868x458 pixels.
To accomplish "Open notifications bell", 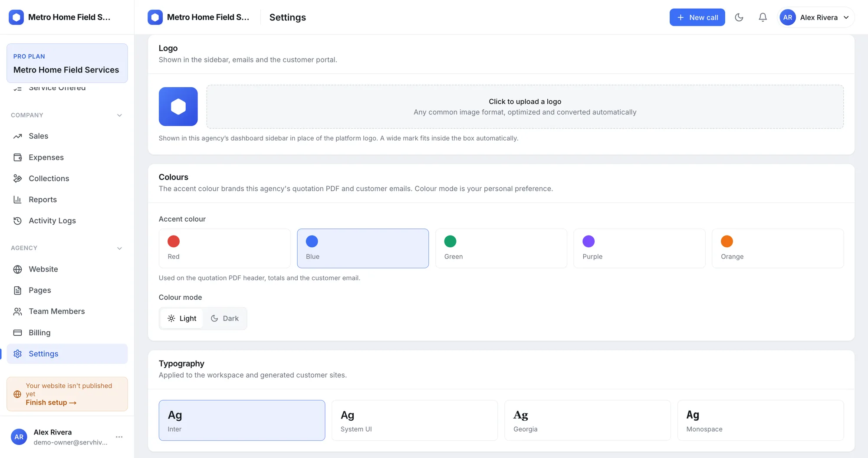I will (x=763, y=17).
